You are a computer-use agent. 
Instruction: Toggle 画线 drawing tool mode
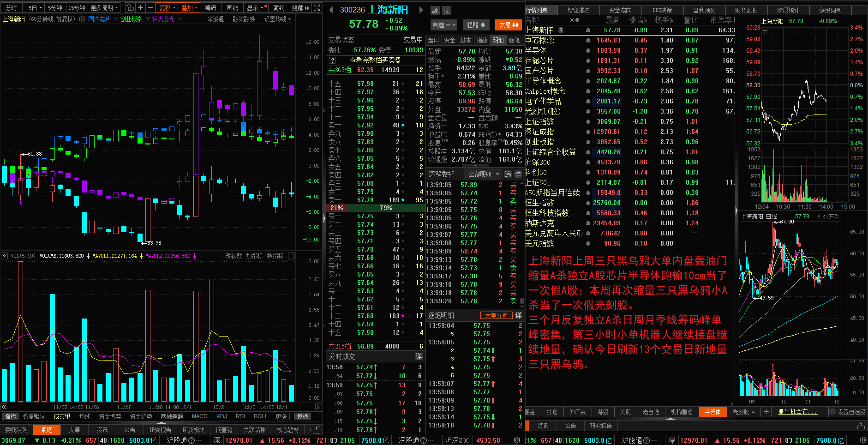233,8
